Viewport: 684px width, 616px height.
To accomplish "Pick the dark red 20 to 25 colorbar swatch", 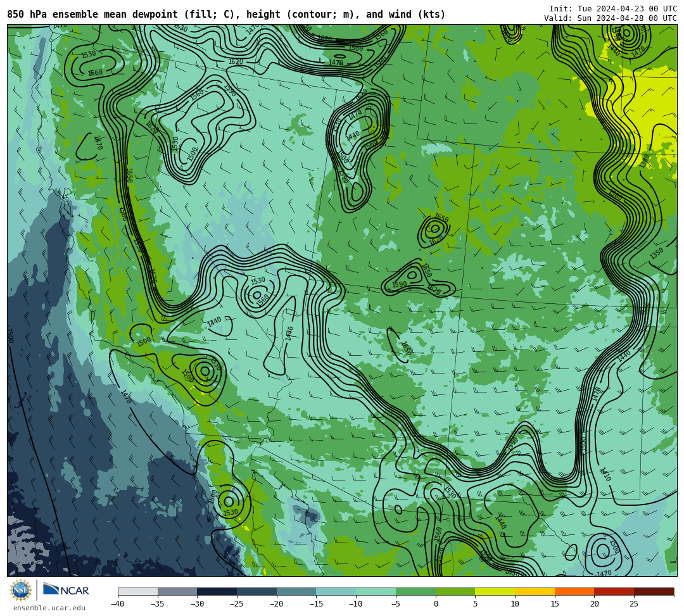I will coord(614,591).
